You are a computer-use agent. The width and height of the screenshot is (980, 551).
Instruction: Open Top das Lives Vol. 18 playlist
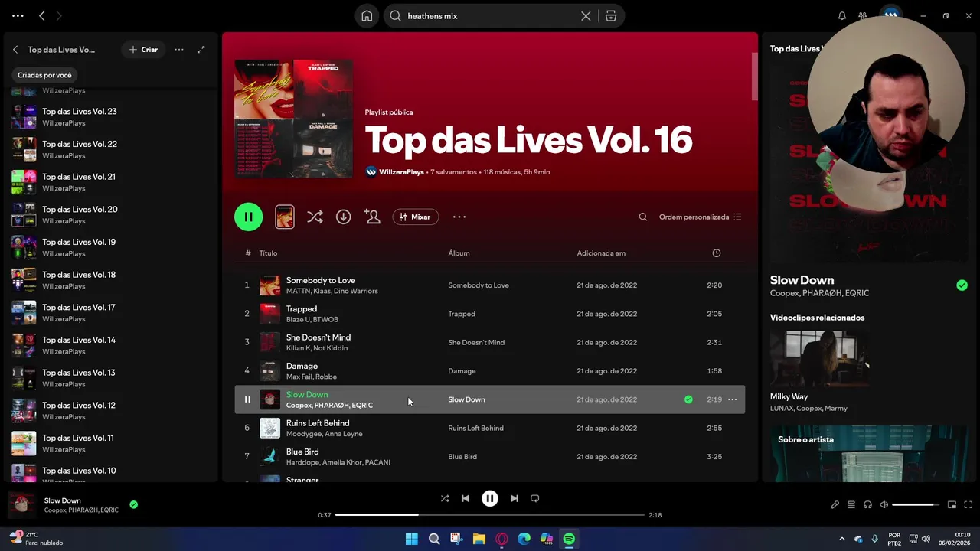coord(111,280)
